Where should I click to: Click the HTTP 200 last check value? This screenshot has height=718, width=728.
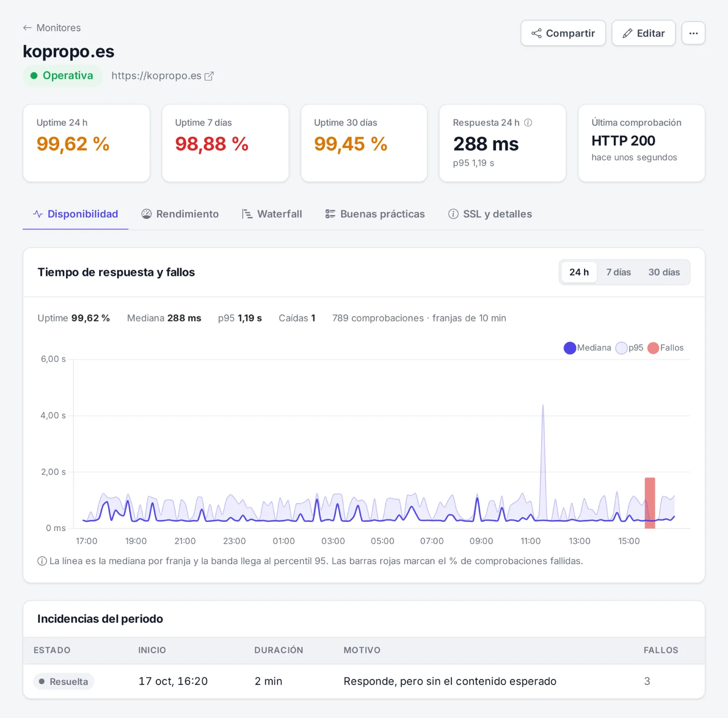[x=623, y=141]
